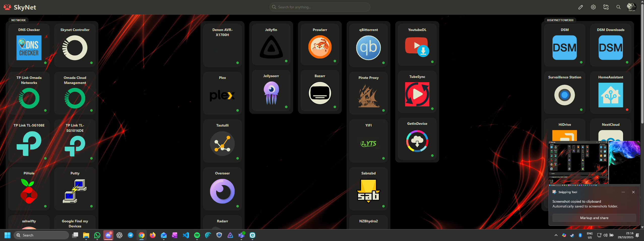Image resolution: width=644 pixels, height=241 pixels.
Task: Open the DSM Downloads tile
Action: pos(611,45)
